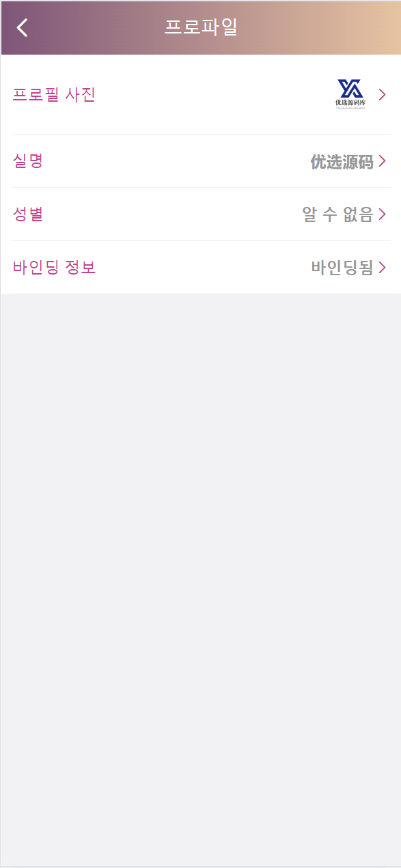Tap the back arrow in the header
This screenshot has height=868, width=401.
pyautogui.click(x=23, y=27)
